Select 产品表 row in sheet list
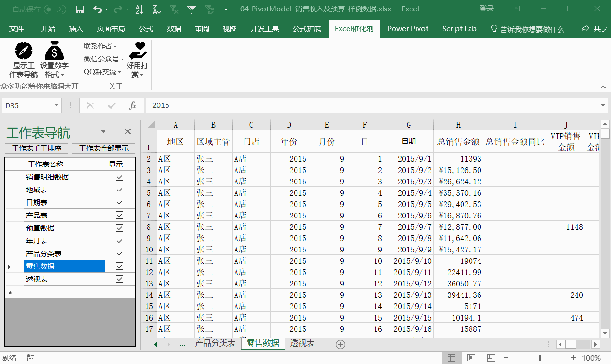 pos(64,215)
